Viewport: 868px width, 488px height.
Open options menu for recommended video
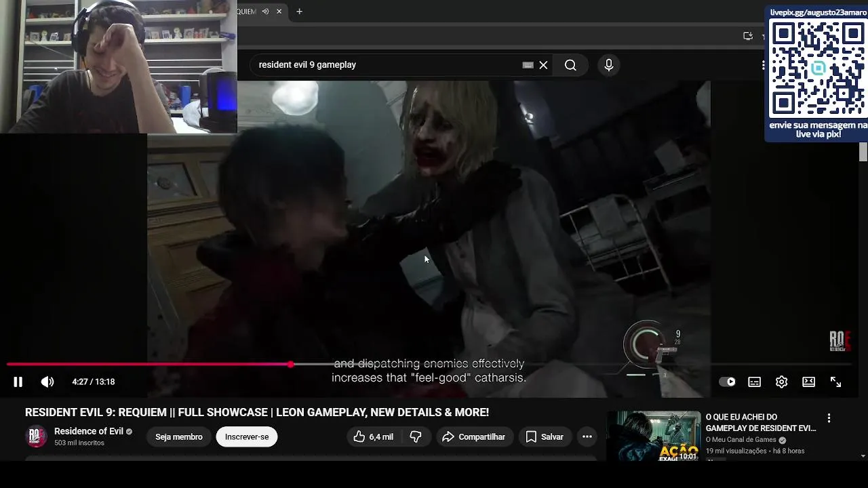[x=829, y=419]
